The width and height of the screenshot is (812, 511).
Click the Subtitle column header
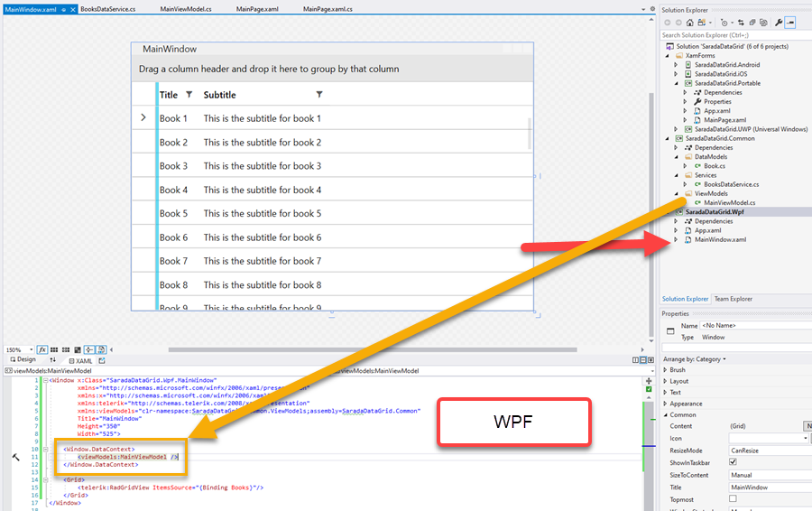(219, 95)
